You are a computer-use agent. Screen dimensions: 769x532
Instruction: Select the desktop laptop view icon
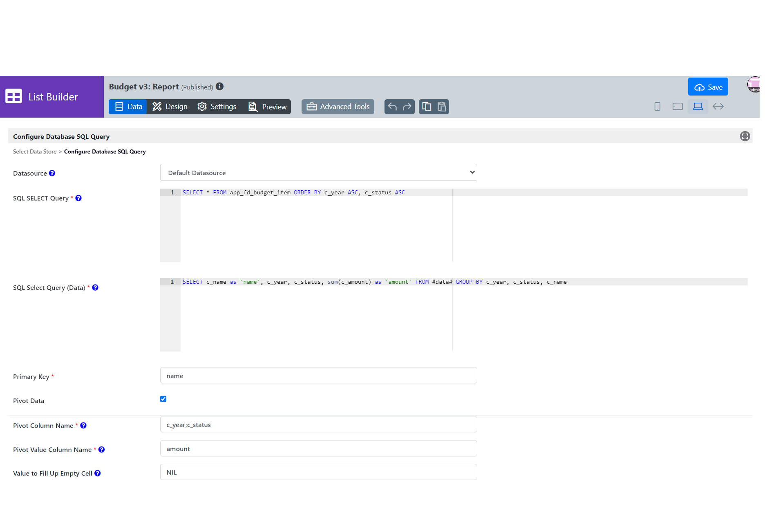698,107
